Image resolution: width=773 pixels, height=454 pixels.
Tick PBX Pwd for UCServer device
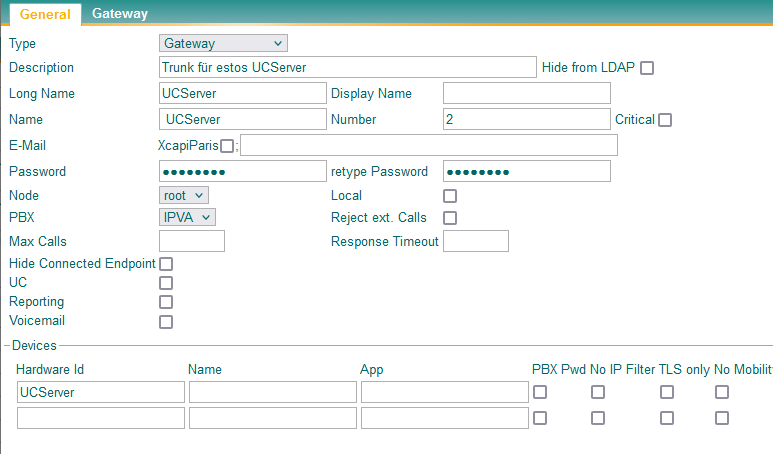tap(540, 392)
